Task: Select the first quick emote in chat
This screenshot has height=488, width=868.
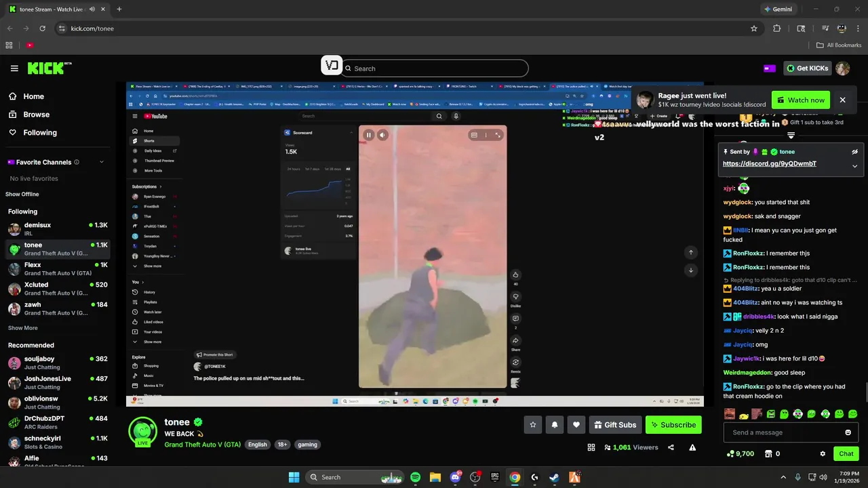Action: click(730, 413)
